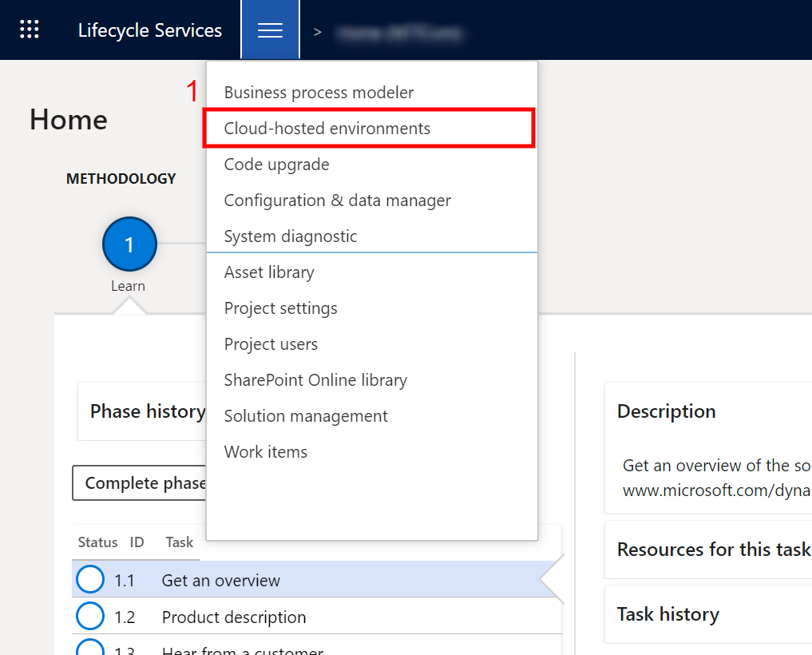Click the Task column header
The height and width of the screenshot is (655, 812).
click(x=179, y=542)
